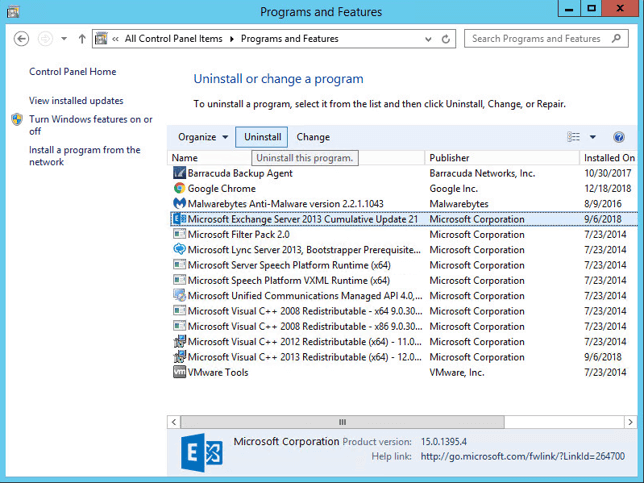644x483 pixels.
Task: Open Install a program from the network
Action: click(x=85, y=156)
